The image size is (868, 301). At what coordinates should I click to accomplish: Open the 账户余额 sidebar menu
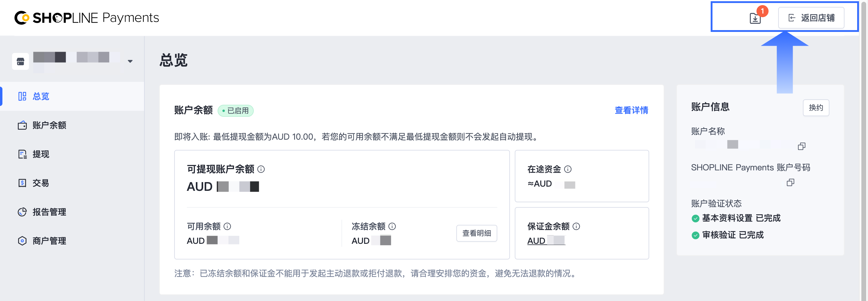coord(49,126)
